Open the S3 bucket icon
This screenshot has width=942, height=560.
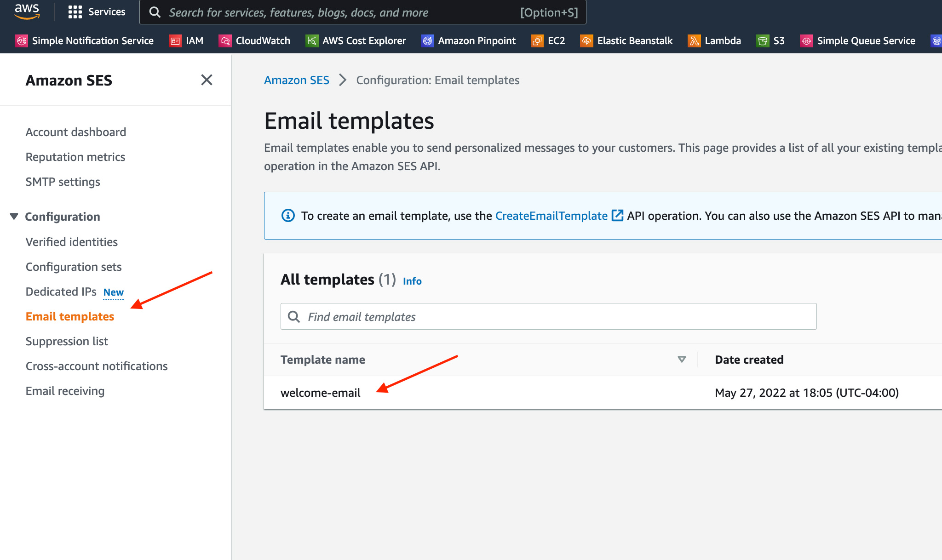coord(763,41)
